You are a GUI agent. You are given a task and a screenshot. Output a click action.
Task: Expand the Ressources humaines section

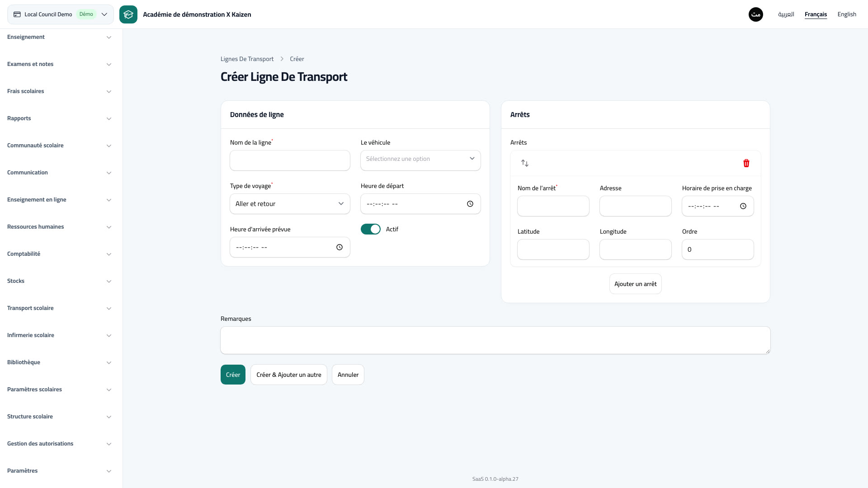[59, 227]
